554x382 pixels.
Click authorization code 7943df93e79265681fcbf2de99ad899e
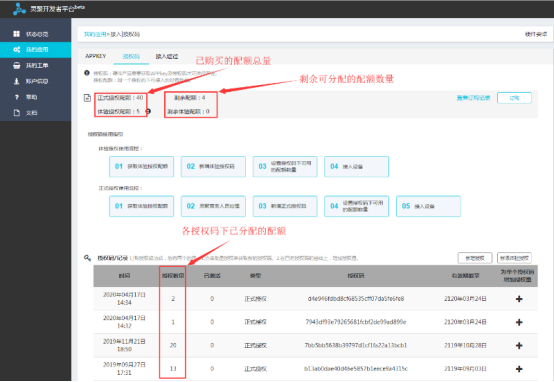[x=356, y=322]
